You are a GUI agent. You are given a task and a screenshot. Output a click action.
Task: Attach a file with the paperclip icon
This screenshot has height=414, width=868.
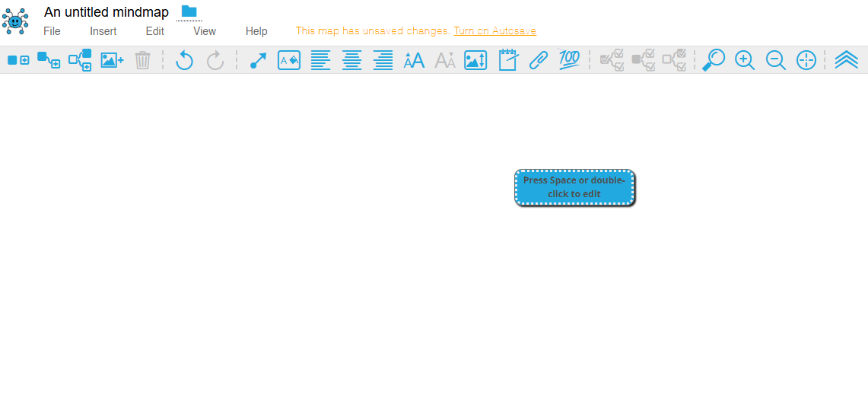(538, 60)
